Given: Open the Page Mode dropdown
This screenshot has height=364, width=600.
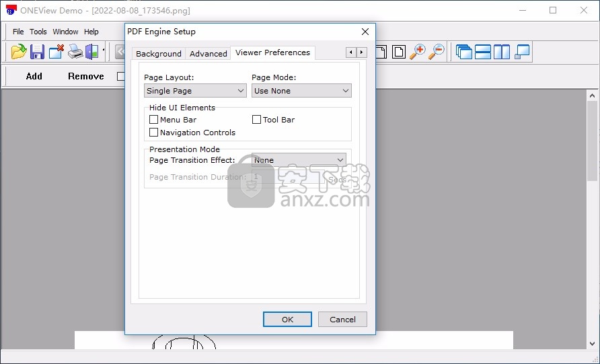Looking at the screenshot, I should coord(301,91).
